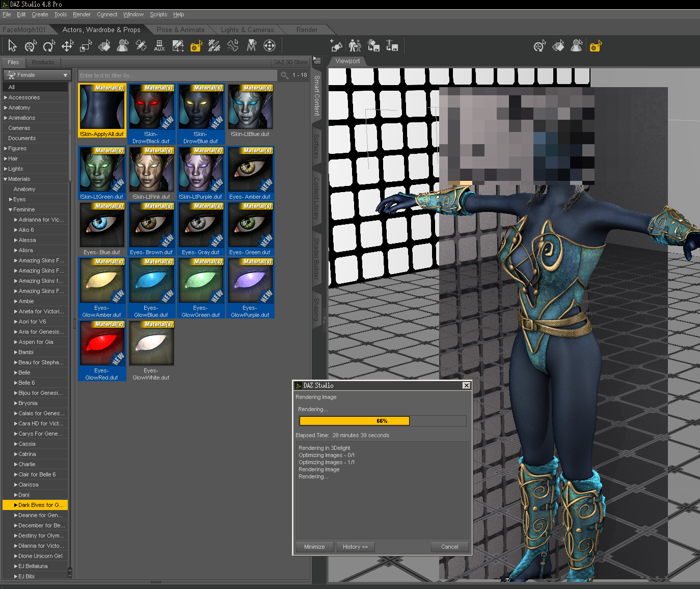
Task: Select the Geometry Editor tool
Action: coord(178,46)
